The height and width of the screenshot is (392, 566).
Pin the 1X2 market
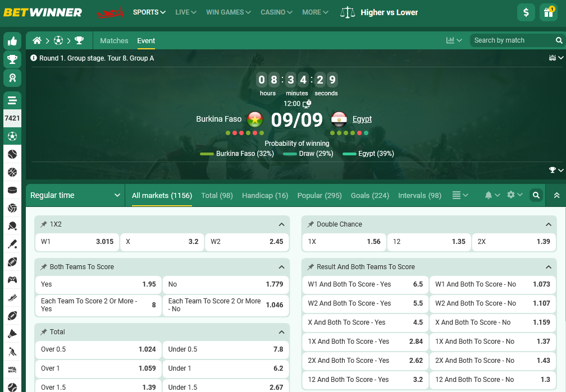point(43,224)
